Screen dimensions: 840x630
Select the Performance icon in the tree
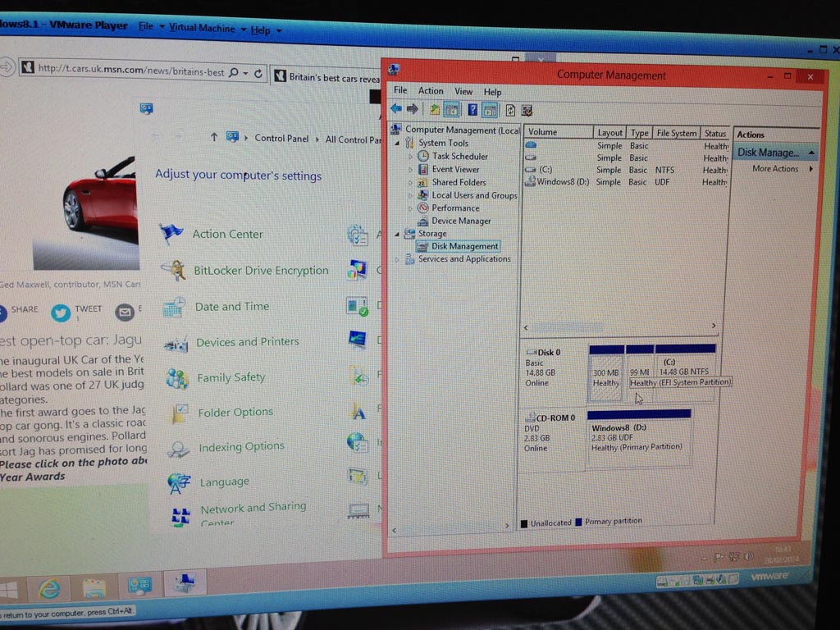422,208
